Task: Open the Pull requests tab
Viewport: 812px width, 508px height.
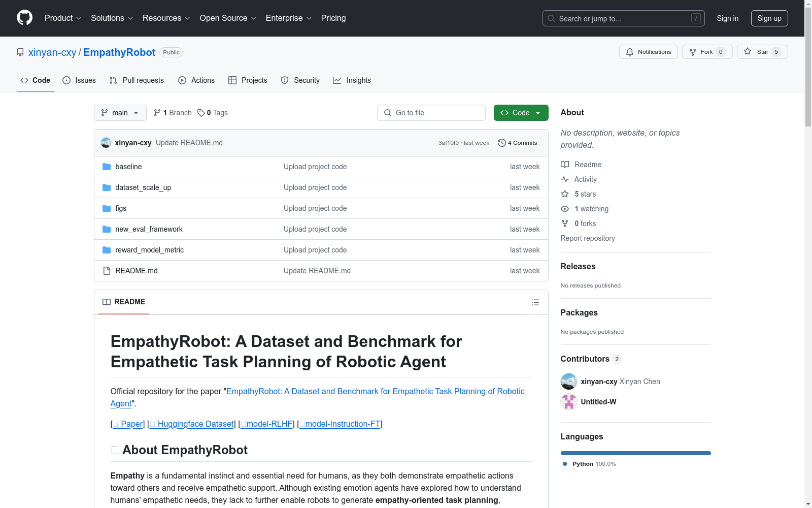Action: (x=137, y=80)
